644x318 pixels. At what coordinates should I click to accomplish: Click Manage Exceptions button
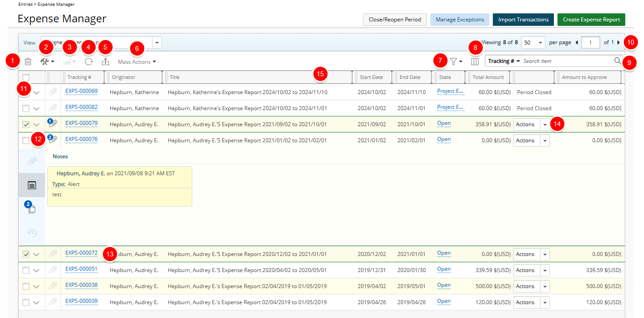coord(460,20)
